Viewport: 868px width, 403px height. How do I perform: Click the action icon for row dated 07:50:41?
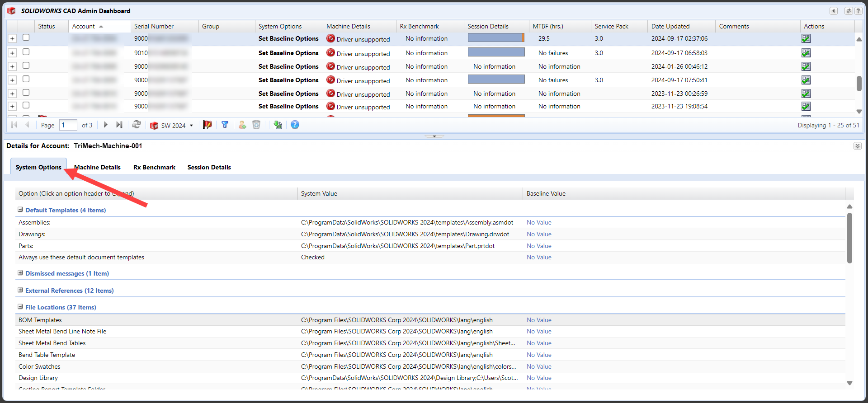tap(806, 80)
